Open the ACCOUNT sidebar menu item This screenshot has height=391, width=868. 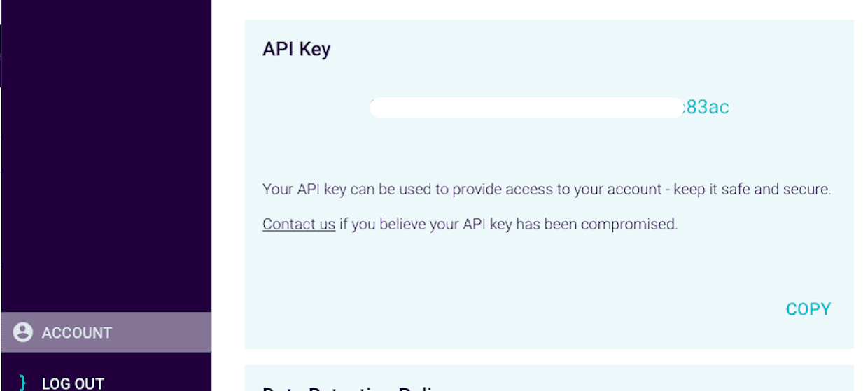[106, 332]
